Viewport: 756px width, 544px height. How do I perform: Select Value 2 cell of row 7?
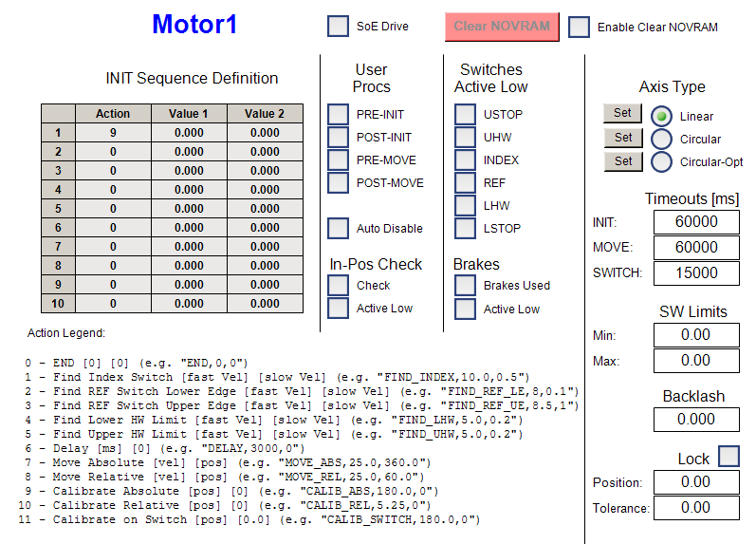[x=266, y=246]
